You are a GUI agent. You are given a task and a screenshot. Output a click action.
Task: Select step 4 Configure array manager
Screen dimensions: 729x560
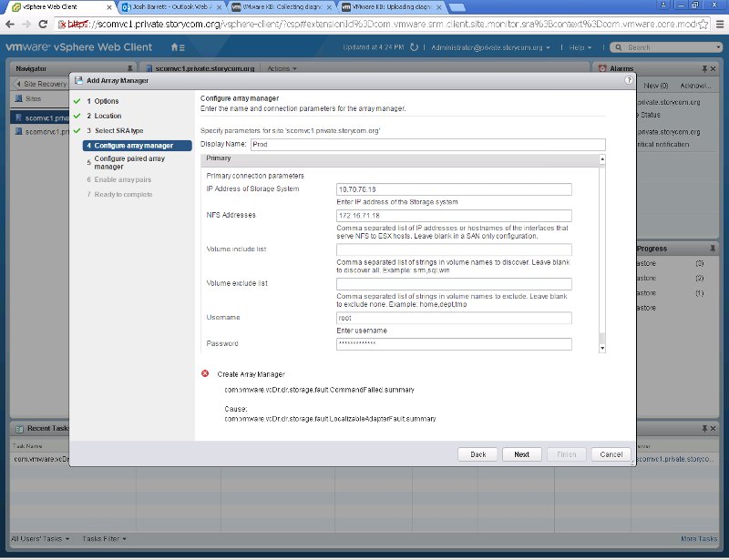pyautogui.click(x=138, y=146)
